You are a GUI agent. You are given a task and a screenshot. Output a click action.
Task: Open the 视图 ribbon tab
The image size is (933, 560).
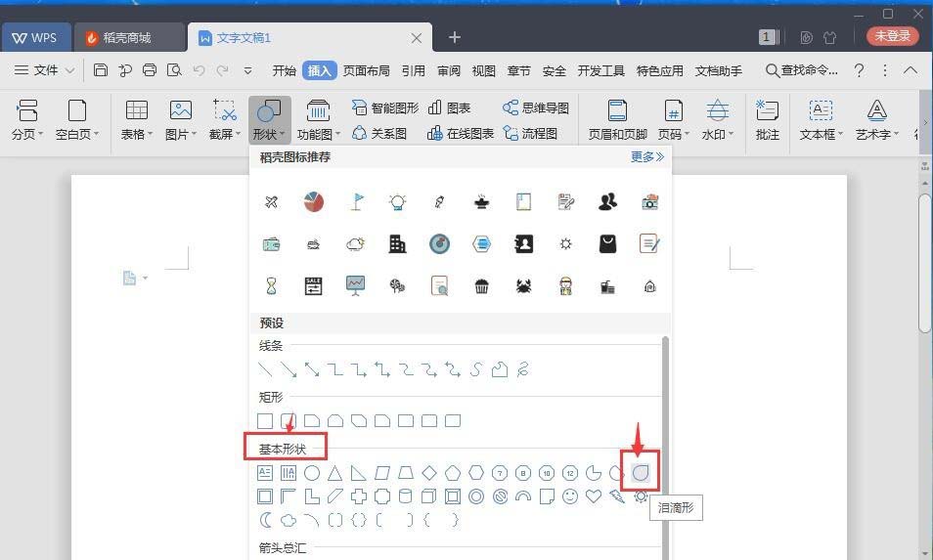[484, 70]
